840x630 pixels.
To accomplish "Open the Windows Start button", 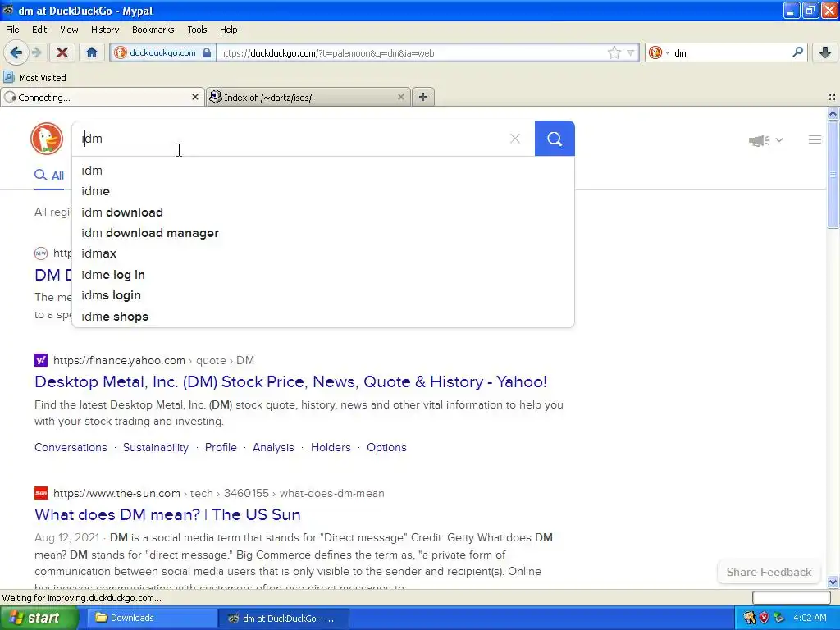I will coord(39,619).
